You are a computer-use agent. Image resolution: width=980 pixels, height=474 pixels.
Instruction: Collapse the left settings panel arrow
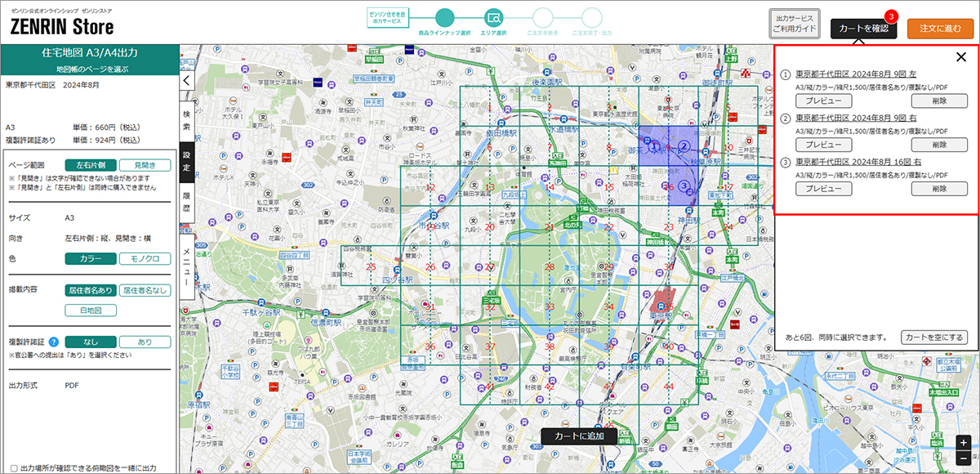pos(186,81)
